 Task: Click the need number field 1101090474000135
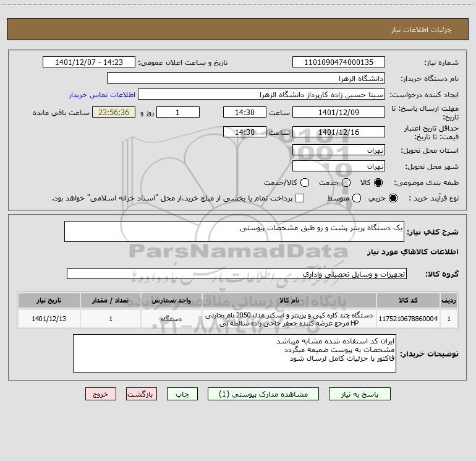339,62
